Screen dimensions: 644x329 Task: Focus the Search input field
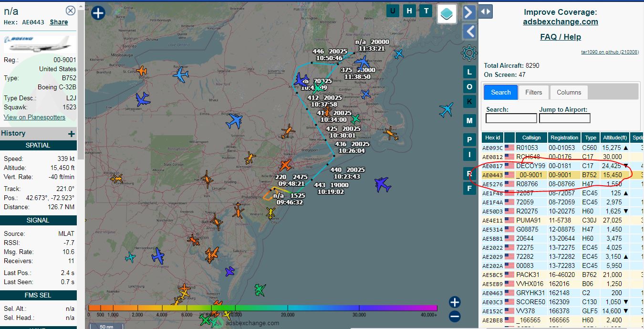click(x=511, y=118)
